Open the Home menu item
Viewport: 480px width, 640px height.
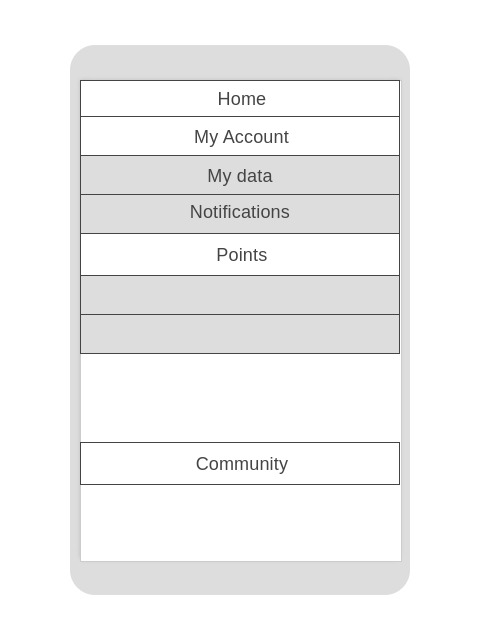(240, 98)
